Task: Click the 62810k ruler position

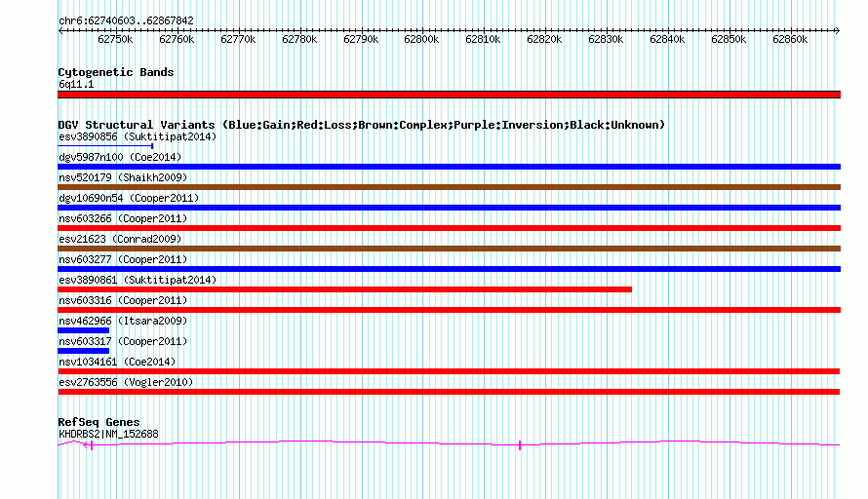Action: 484,39
